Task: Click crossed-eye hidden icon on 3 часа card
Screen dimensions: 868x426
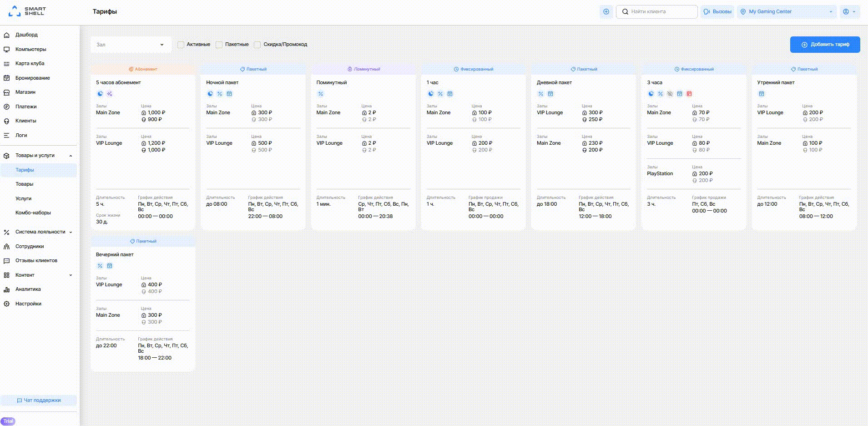Action: (x=670, y=94)
